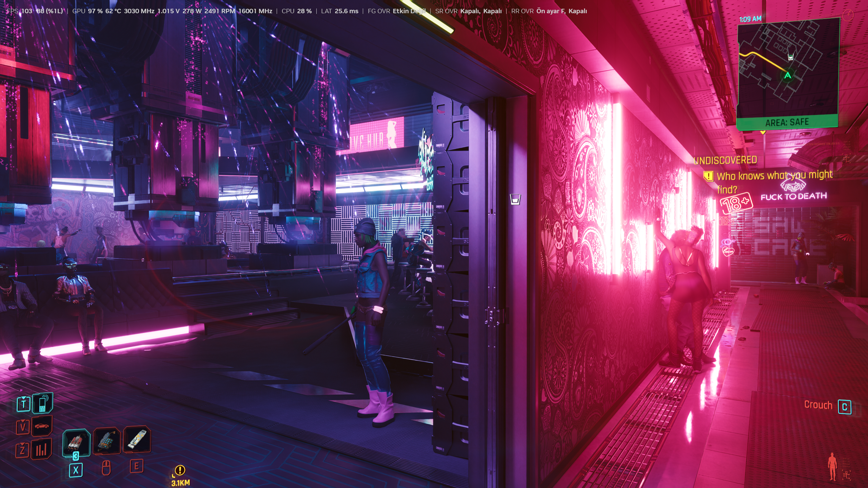Click the small network icon beside the body figure
This screenshot has height=488, width=868.
(x=847, y=475)
